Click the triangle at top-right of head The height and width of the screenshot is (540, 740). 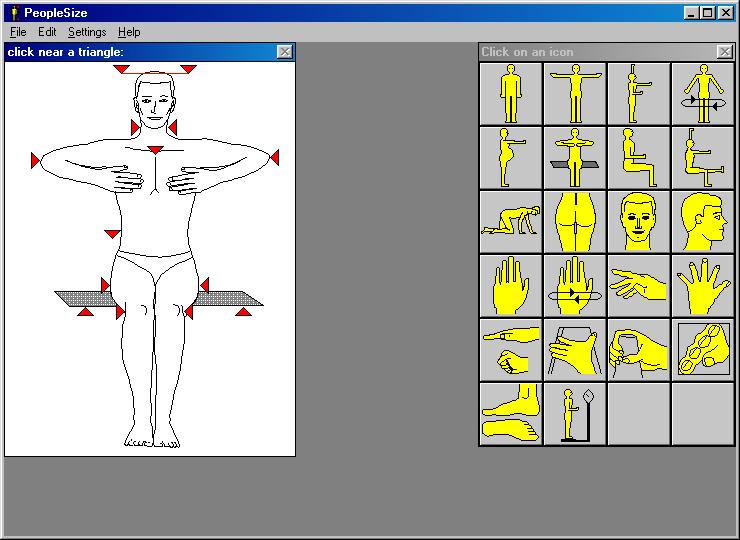point(188,69)
